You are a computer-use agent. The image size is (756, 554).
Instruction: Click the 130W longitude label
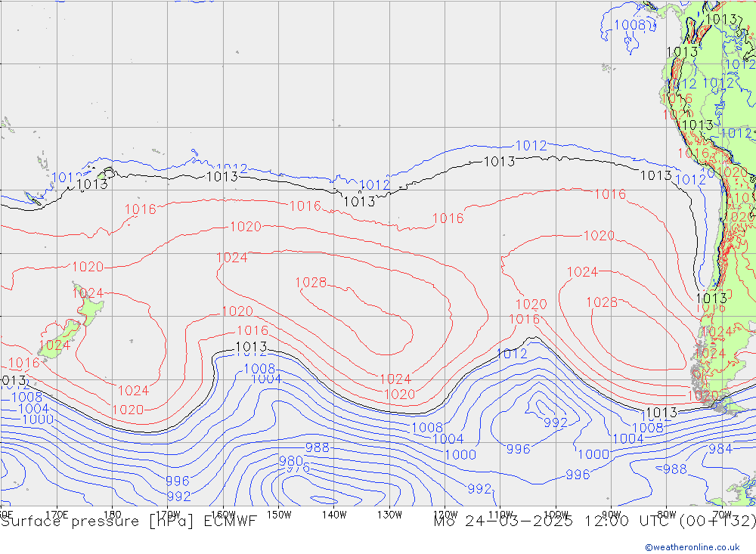pyautogui.click(x=389, y=515)
